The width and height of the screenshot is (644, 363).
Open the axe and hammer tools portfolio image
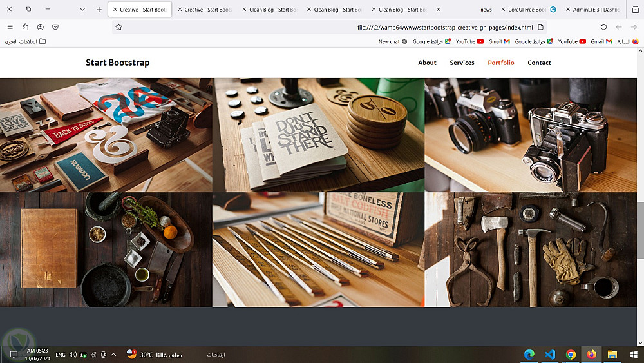point(531,250)
